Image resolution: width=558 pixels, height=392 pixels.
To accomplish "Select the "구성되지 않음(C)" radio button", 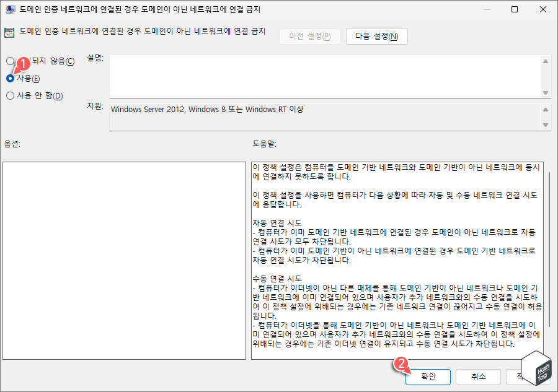I will tap(11, 61).
